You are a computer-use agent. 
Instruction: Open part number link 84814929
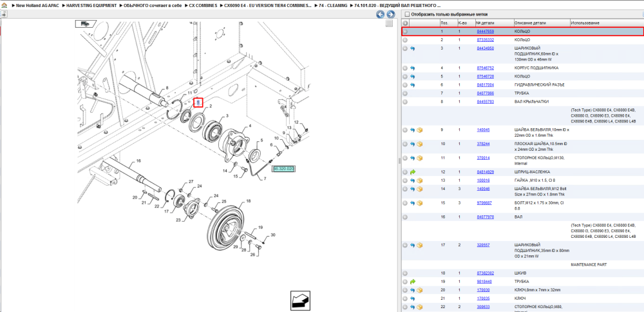coord(485,172)
